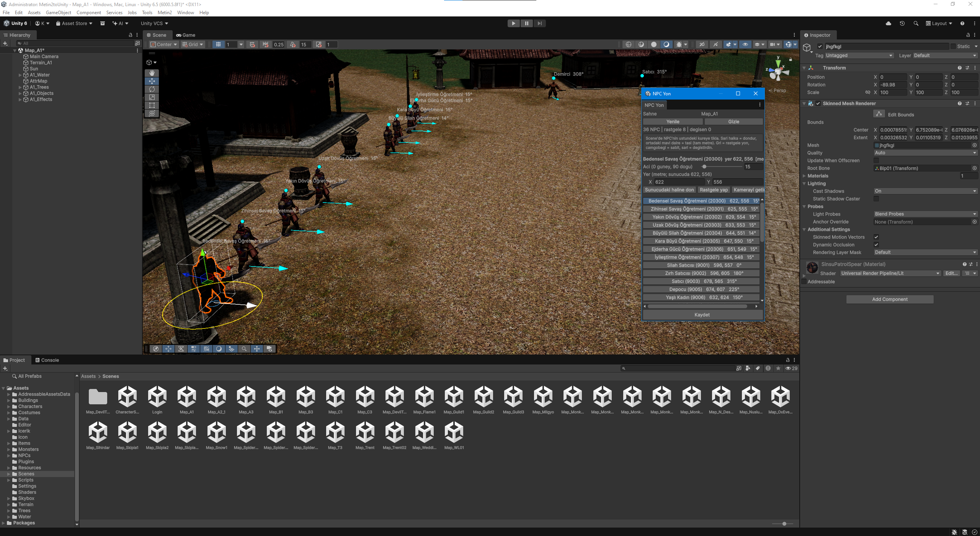This screenshot has width=980, height=536.
Task: Select the Scale tool
Action: 152,97
